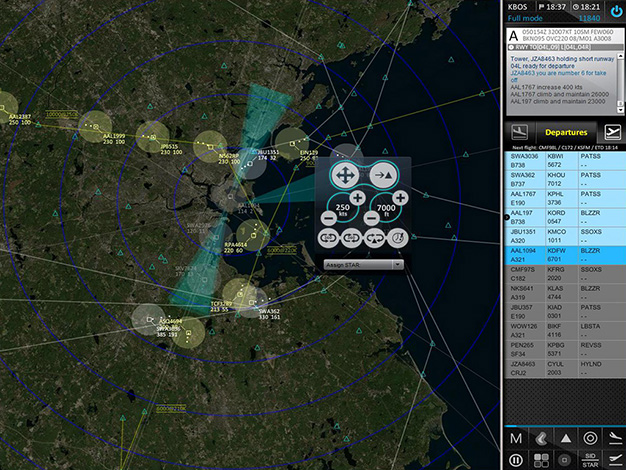Click the power button in top corner

(x=613, y=12)
